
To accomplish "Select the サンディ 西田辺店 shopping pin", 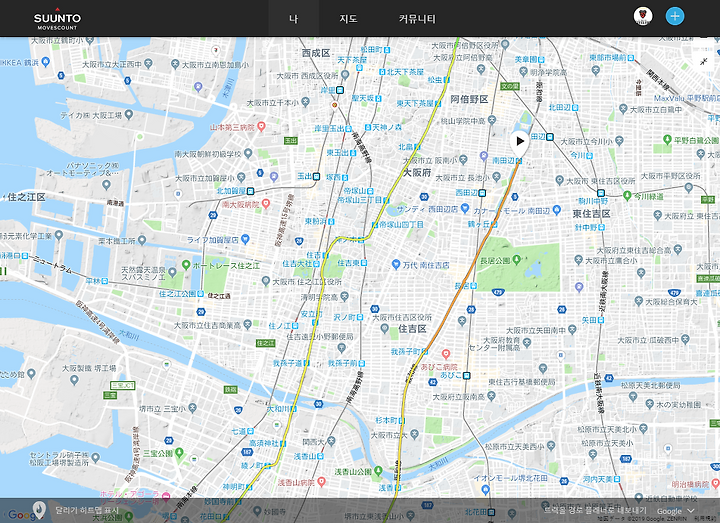I will [465, 209].
